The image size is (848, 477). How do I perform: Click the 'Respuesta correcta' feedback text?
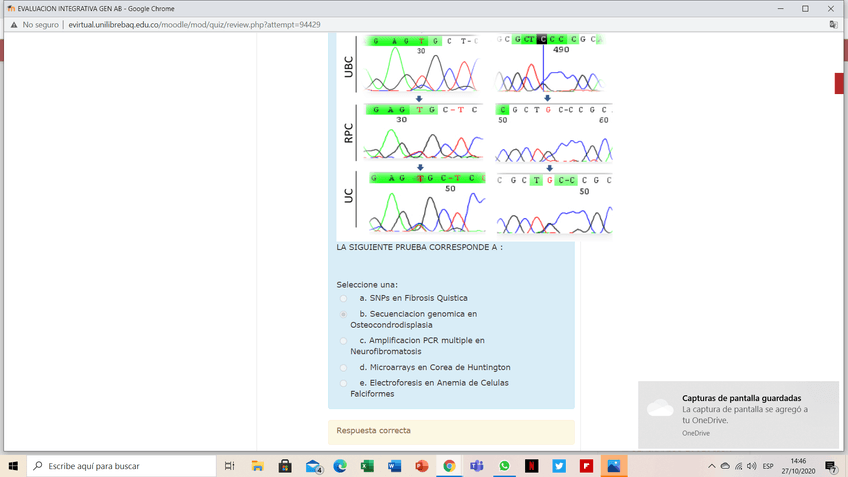373,430
